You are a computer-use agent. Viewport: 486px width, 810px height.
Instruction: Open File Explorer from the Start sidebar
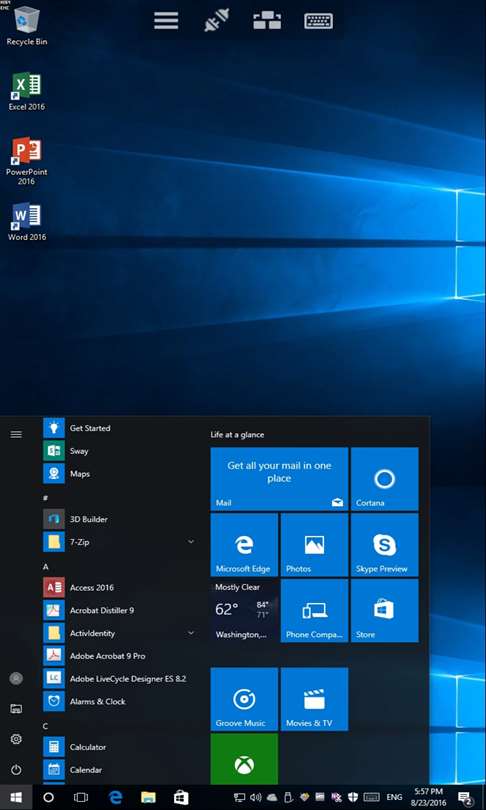(x=16, y=709)
